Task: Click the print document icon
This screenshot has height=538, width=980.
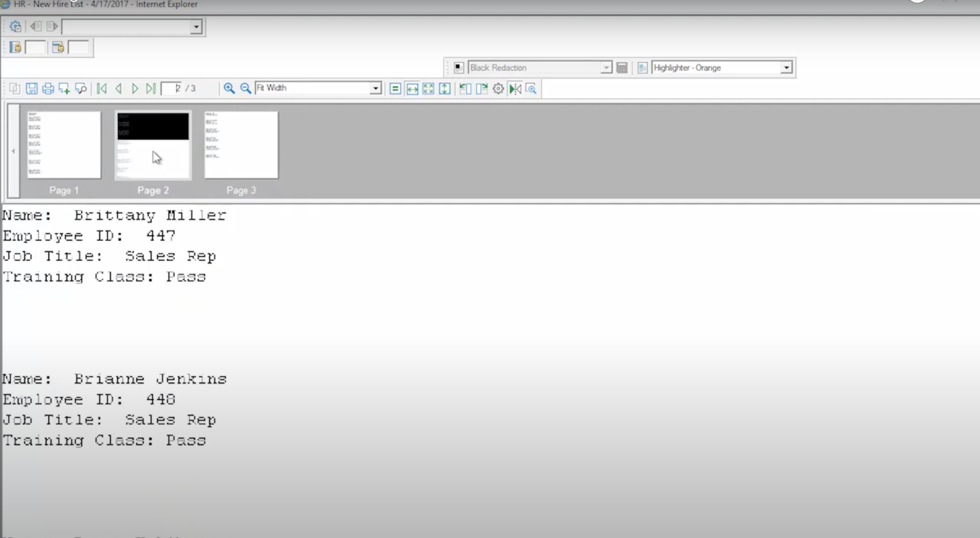Action: [48, 88]
